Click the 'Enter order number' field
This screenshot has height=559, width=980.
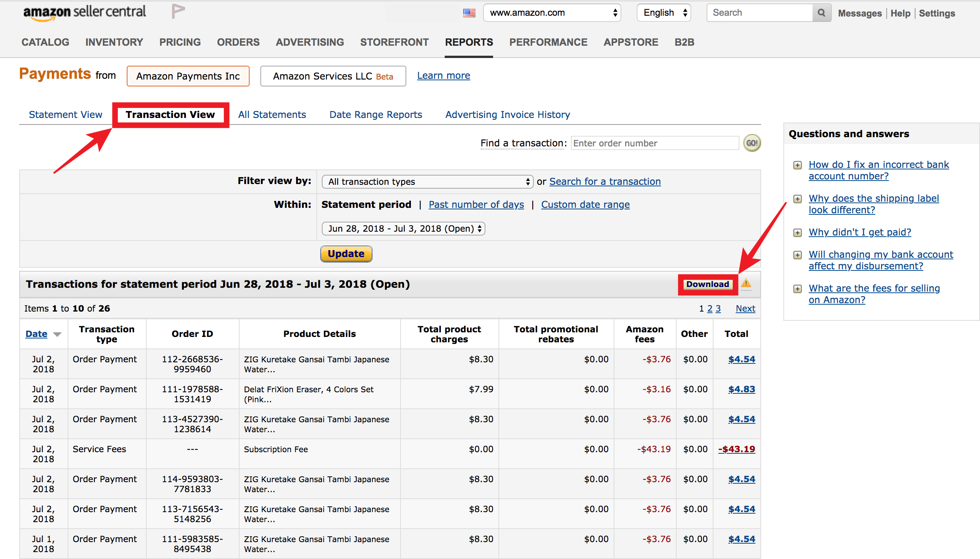click(x=655, y=143)
